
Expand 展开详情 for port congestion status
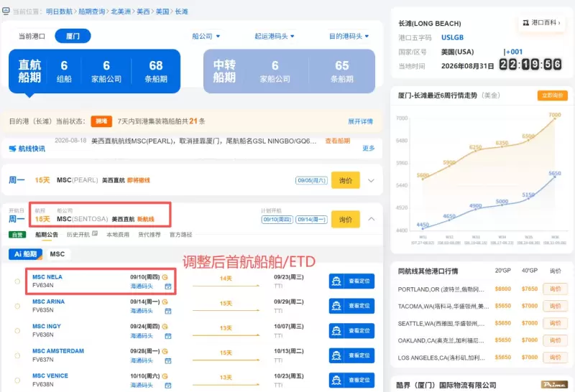360,121
